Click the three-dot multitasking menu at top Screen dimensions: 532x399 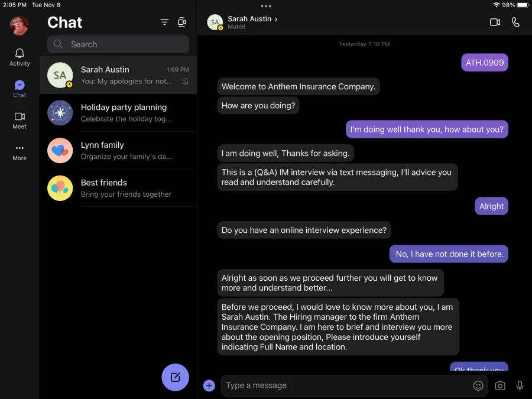[266, 6]
